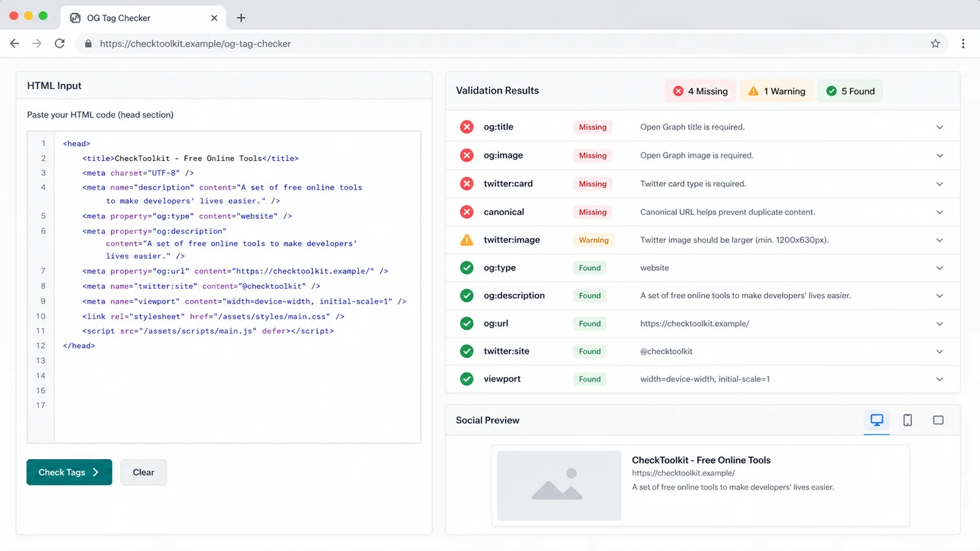Click the preview URL under the card title
980x551 pixels.
point(684,473)
